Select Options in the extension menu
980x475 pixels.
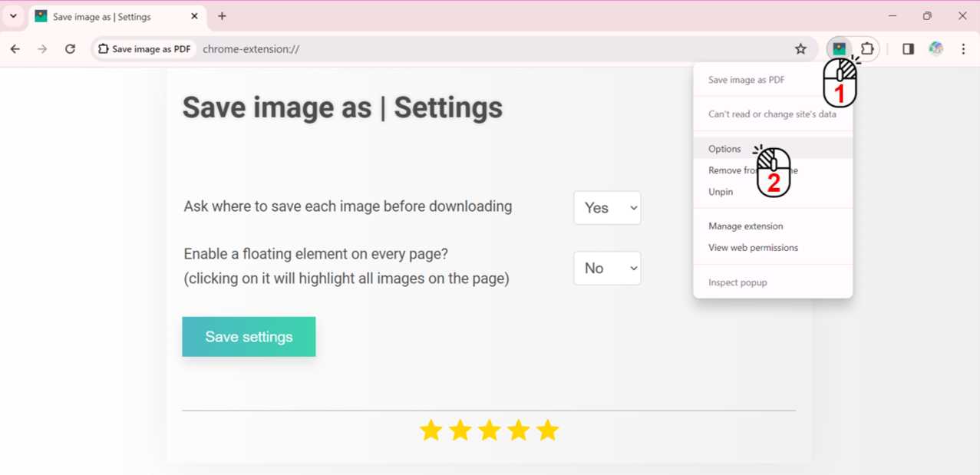tap(724, 149)
